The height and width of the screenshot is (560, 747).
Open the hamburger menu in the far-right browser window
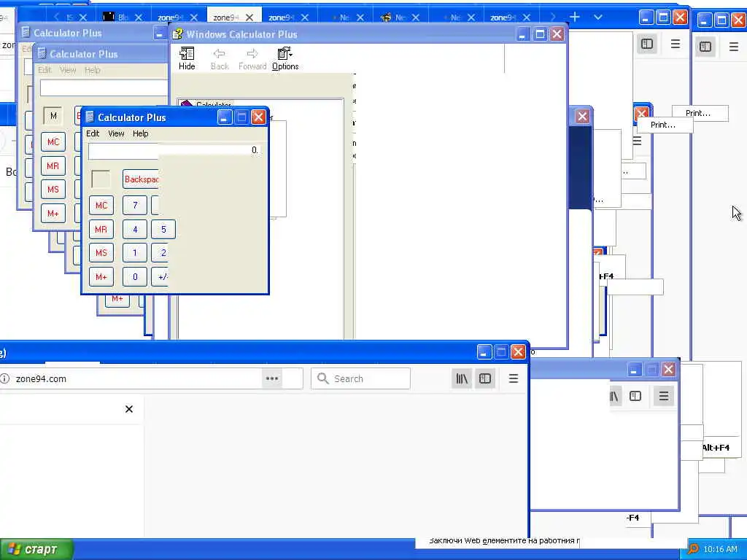[734, 47]
